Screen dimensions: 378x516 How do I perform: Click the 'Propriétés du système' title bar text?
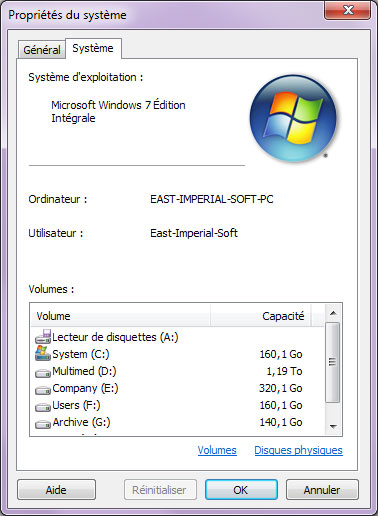coord(67,15)
